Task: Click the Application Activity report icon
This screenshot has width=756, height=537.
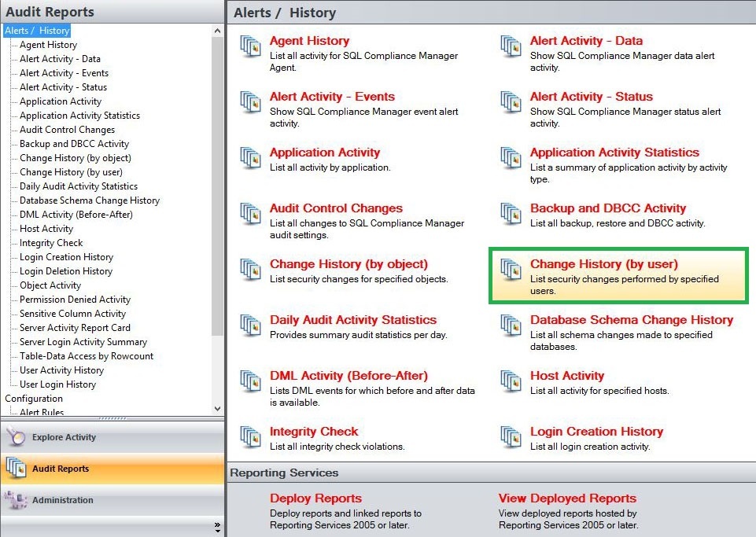Action: click(x=251, y=158)
